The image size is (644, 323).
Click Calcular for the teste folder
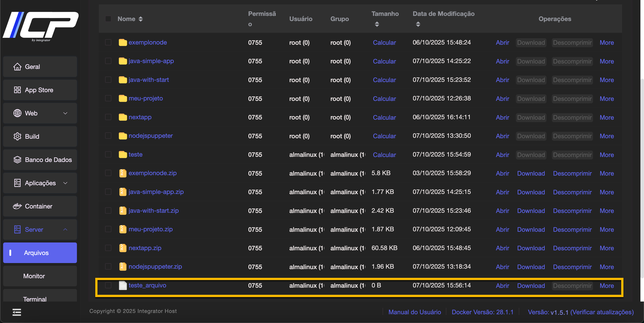(x=384, y=155)
